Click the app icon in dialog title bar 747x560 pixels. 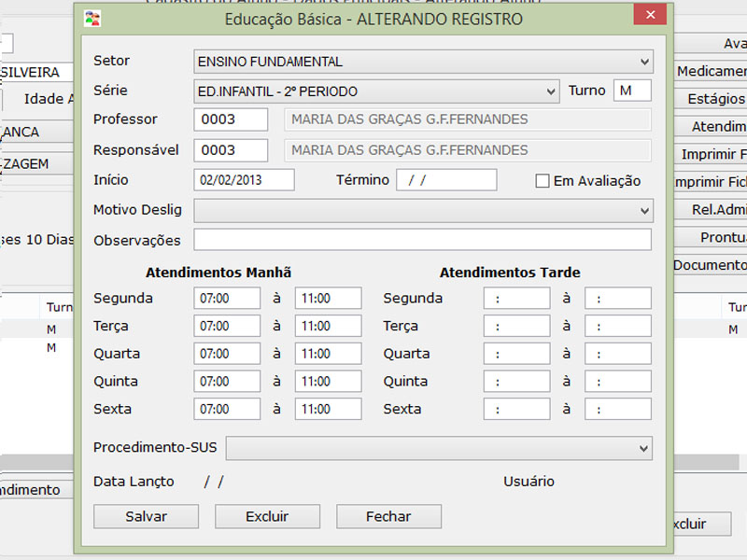click(92, 18)
